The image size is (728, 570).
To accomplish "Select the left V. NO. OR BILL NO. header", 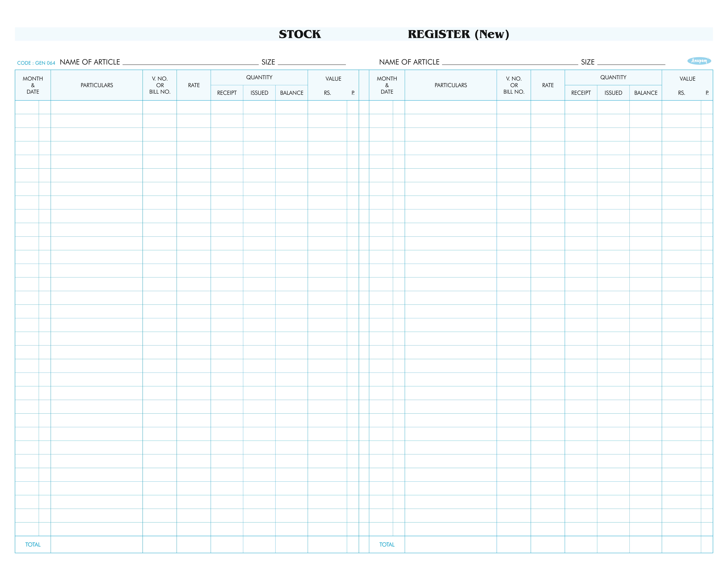I will [x=160, y=85].
